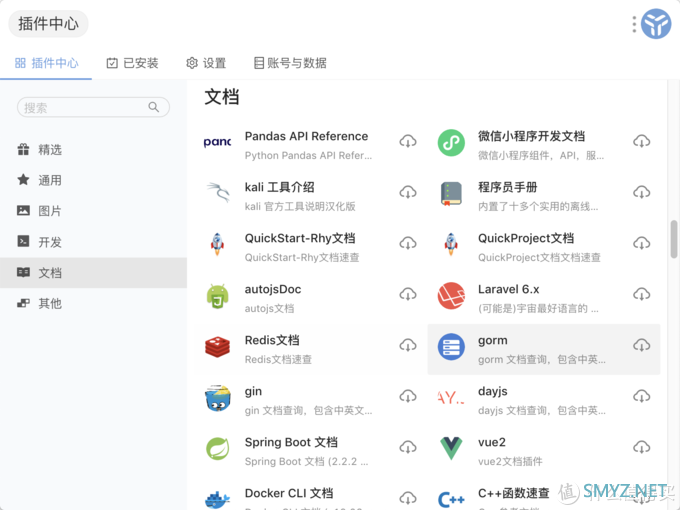Select the 通用 category

pos(93,180)
